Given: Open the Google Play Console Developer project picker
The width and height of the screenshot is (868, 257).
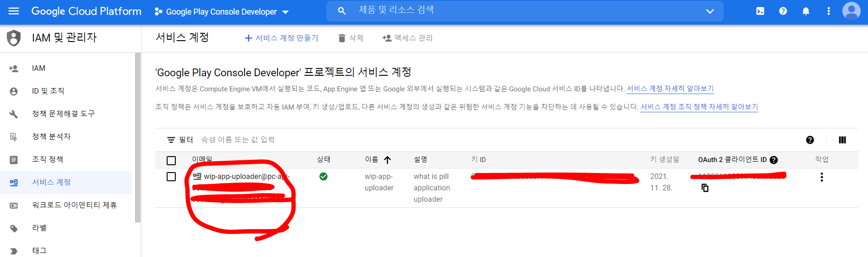Looking at the screenshot, I should click(222, 12).
